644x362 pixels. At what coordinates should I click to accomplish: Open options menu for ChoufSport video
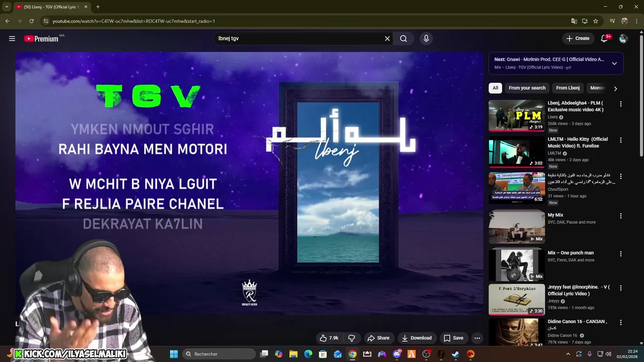620,176
